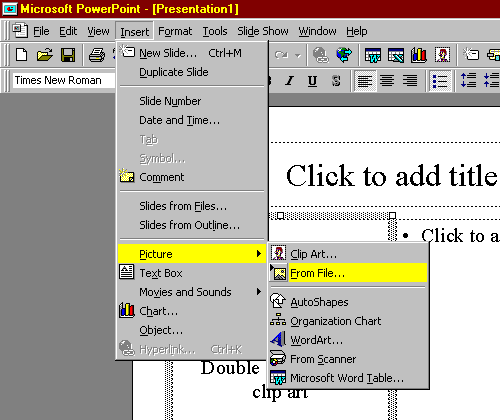Toggle Left Alignment button

pyautogui.click(x=365, y=80)
